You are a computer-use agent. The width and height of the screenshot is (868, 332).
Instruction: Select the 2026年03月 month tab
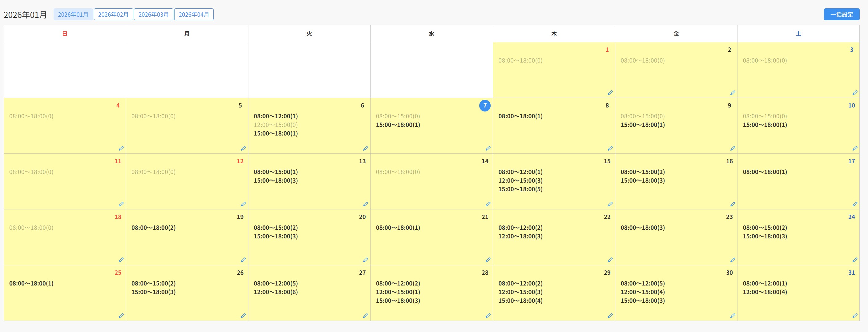click(153, 14)
